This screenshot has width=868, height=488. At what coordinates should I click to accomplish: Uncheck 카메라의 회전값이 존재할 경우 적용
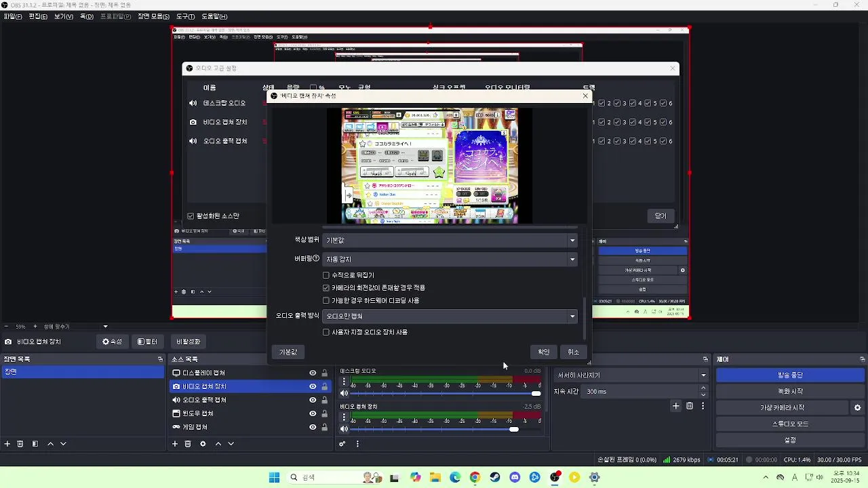coord(326,287)
